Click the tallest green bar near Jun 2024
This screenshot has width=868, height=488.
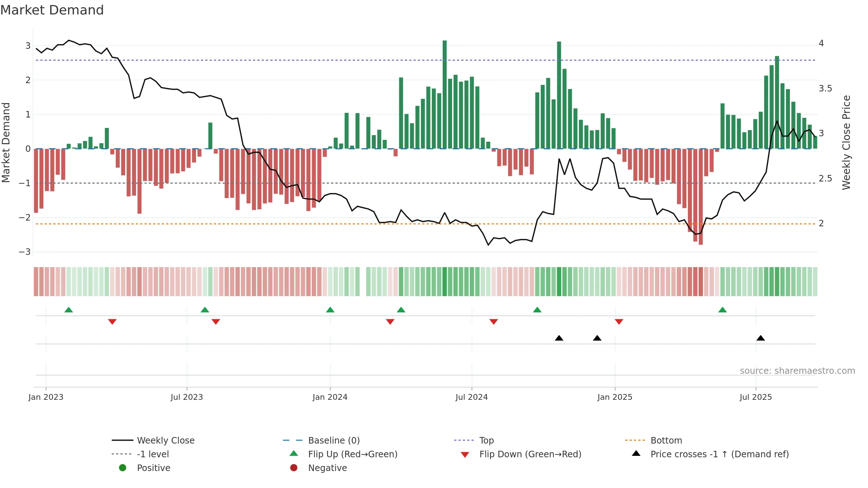[x=444, y=94]
